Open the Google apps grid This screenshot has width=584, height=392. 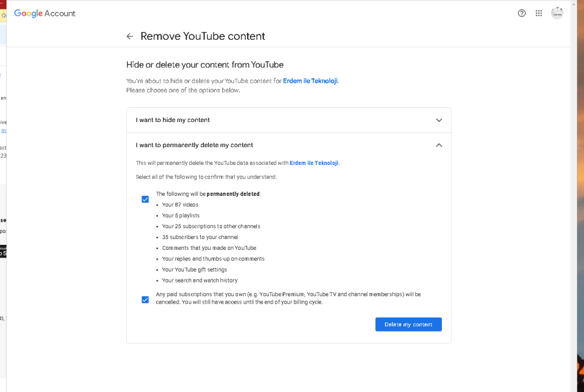pos(538,13)
